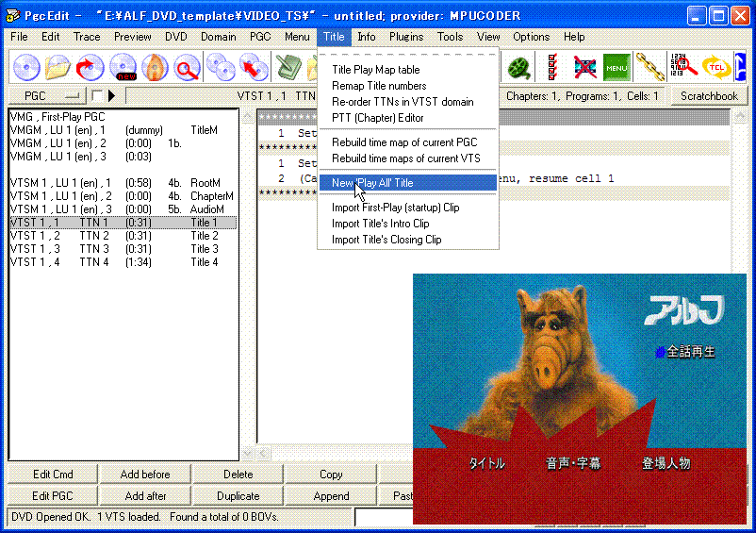Screen dimensions: 756x533
Task: Click the yellow TCL toolbar icon
Action: 716,67
